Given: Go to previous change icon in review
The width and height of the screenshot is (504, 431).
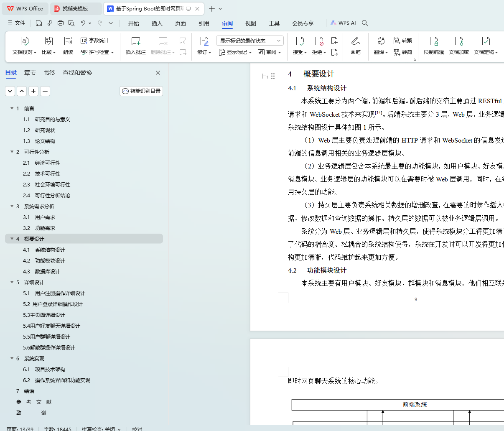Looking at the screenshot, I should coord(334,41).
